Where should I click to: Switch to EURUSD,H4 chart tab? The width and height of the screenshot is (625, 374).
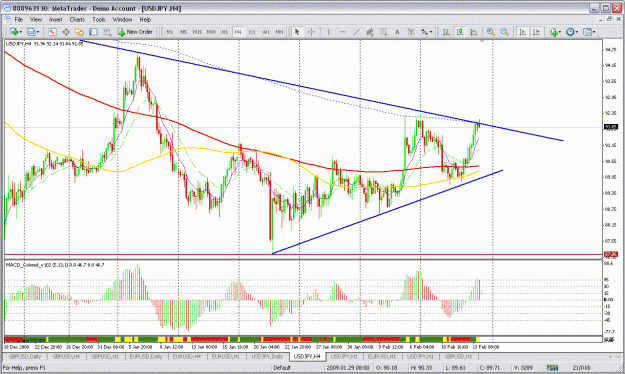point(187,356)
